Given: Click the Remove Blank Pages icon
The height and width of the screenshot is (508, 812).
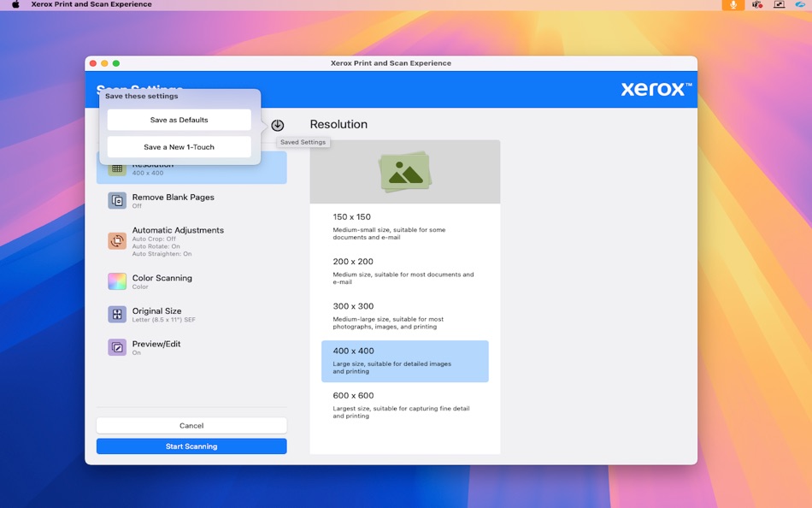Looking at the screenshot, I should tap(117, 201).
